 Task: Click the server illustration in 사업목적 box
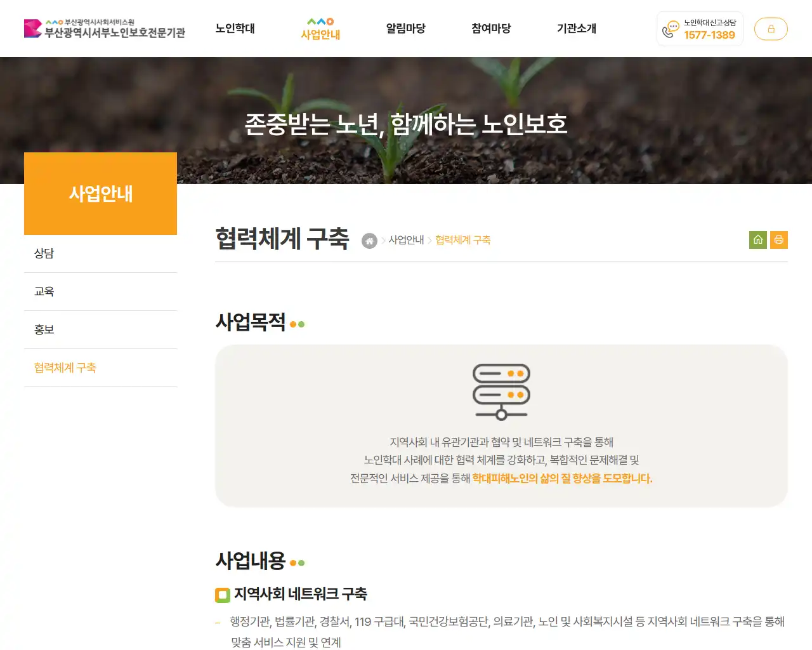(501, 390)
